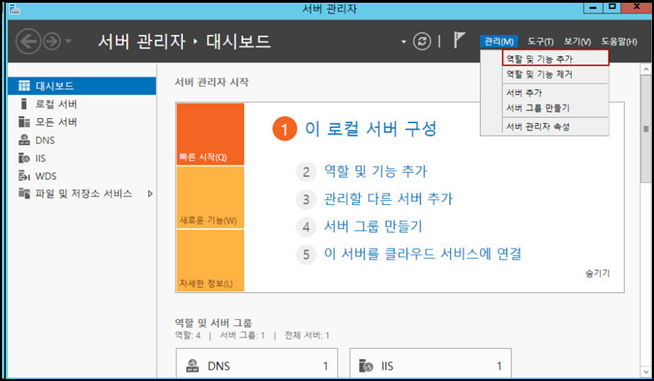The image size is (654, 381).
Task: Click the 대시보드 sidebar grid icon
Action: (24, 86)
